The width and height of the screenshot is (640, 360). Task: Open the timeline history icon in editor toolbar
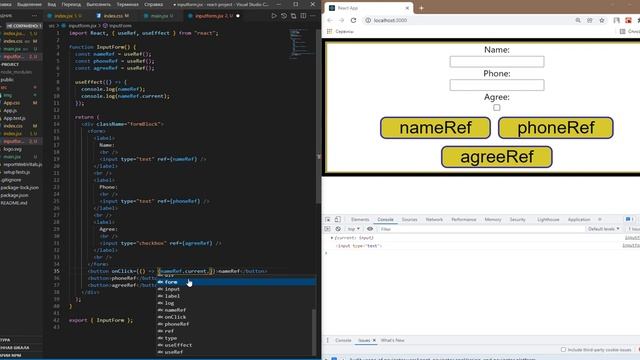click(x=284, y=16)
